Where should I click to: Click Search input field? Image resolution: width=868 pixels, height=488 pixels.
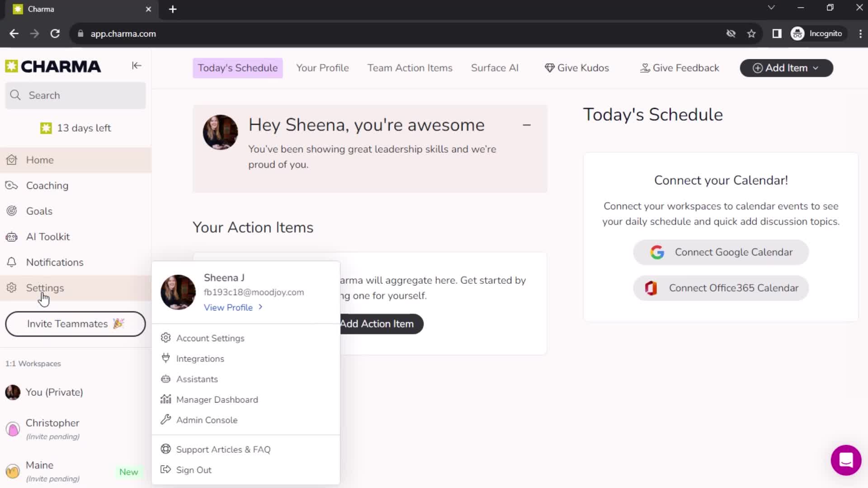click(76, 96)
